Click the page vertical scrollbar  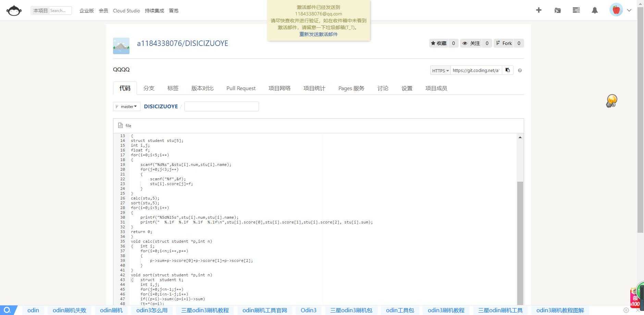[640, 120]
